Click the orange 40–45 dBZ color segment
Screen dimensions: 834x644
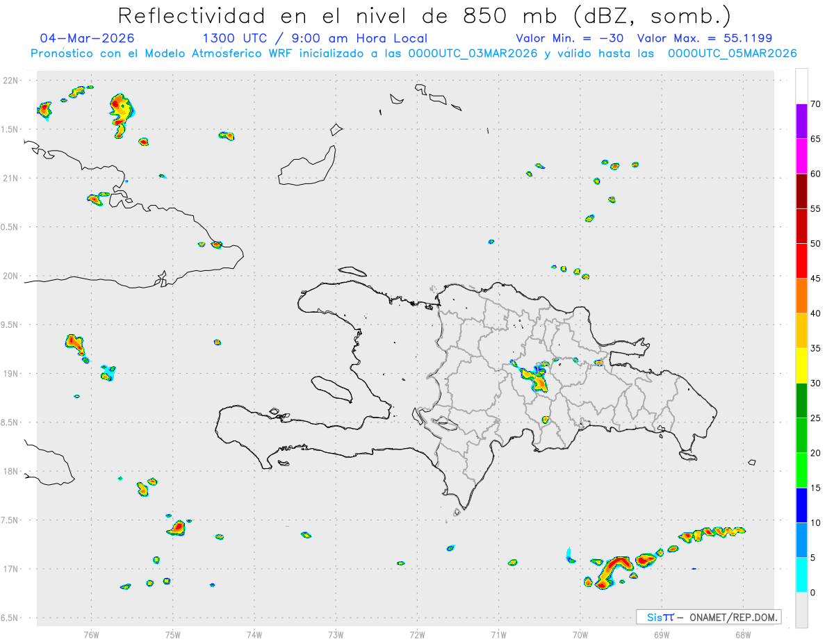pos(801,296)
